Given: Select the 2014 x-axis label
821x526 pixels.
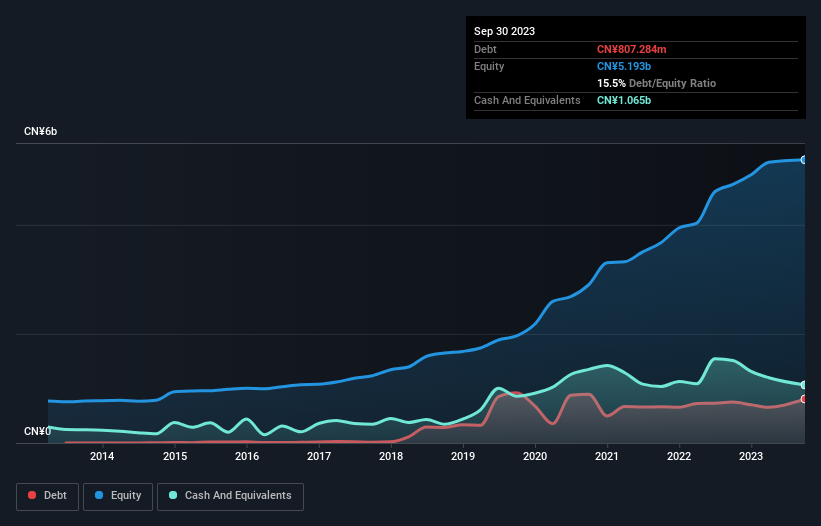Looking at the screenshot, I should click(102, 456).
